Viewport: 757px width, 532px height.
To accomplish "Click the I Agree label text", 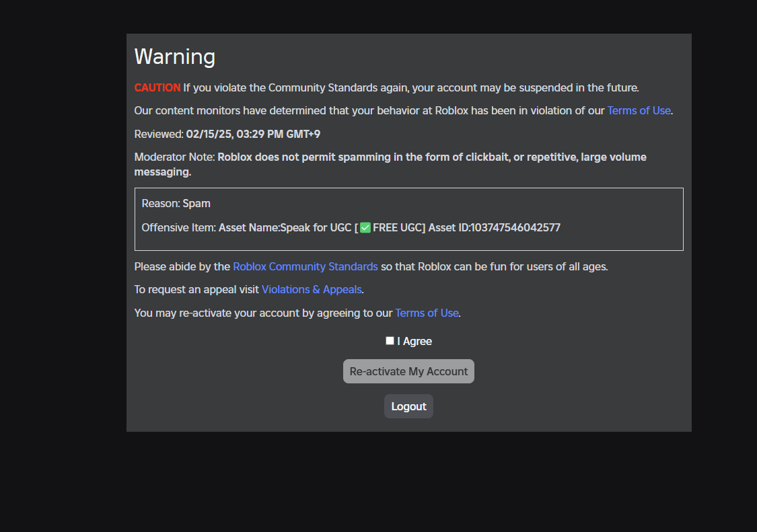I will [x=414, y=341].
